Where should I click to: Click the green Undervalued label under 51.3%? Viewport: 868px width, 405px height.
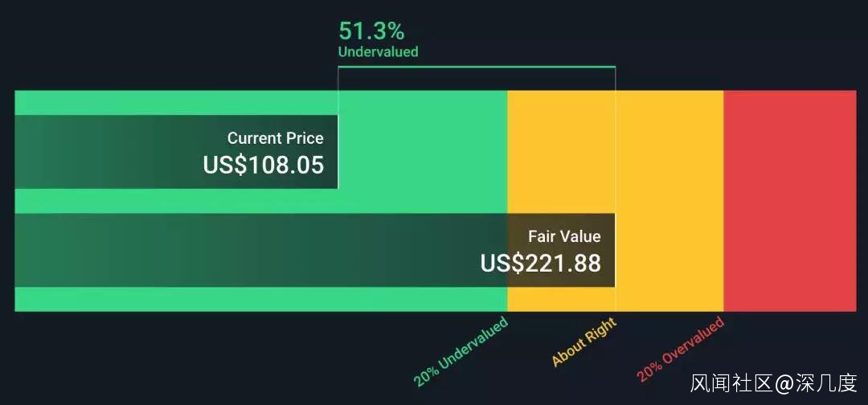coord(378,52)
